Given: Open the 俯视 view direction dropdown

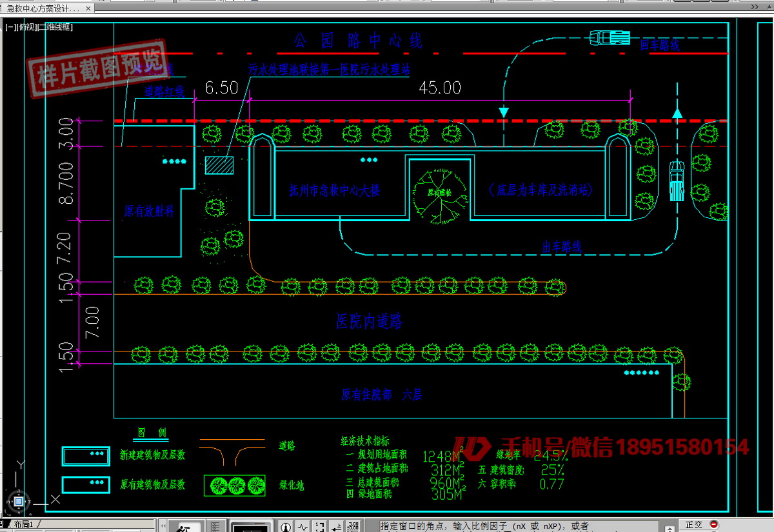Looking at the screenshot, I should (27, 27).
